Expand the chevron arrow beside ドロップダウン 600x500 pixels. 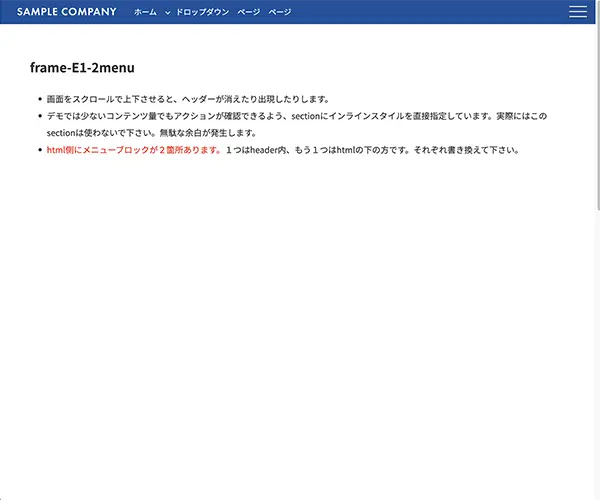pos(168,12)
